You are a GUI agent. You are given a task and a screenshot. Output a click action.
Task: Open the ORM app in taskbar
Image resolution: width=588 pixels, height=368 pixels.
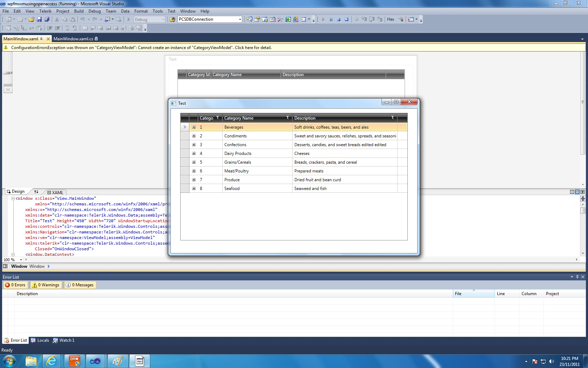75,361
